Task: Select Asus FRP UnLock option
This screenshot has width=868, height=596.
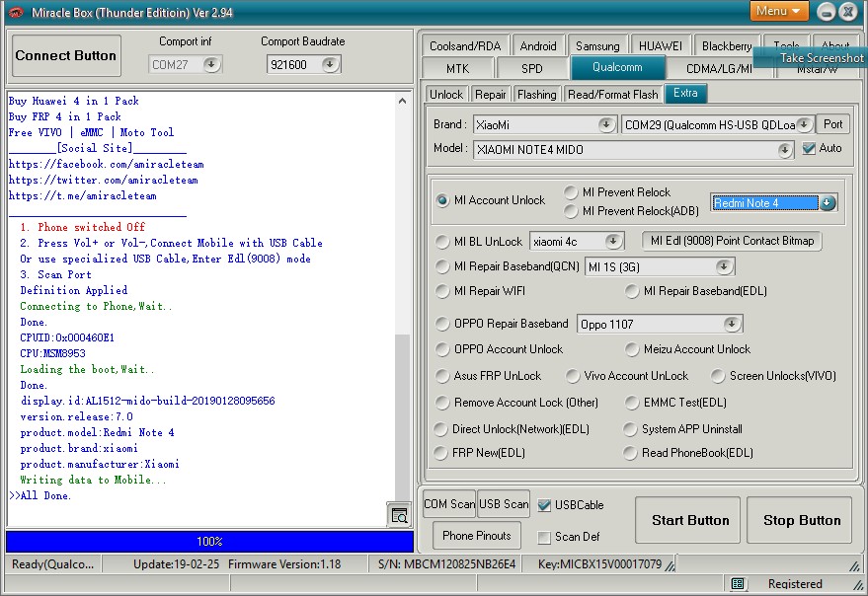Action: click(441, 376)
